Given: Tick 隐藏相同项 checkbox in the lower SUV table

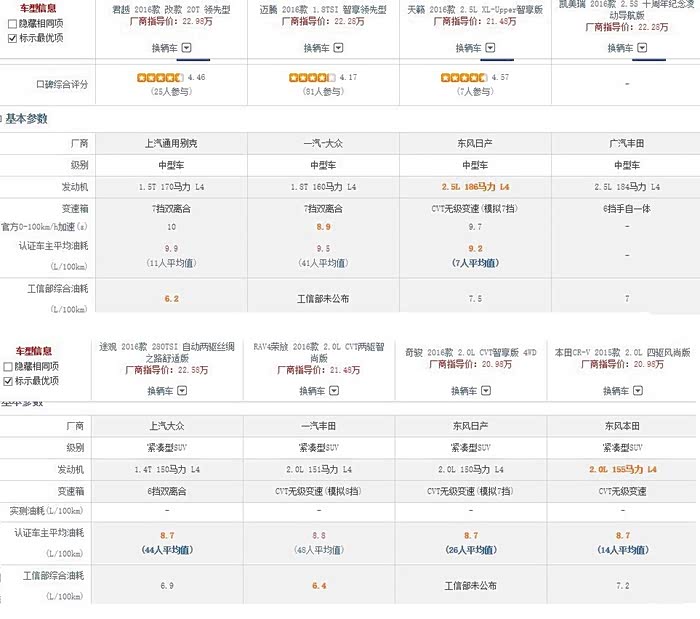Looking at the screenshot, I should point(8,366).
